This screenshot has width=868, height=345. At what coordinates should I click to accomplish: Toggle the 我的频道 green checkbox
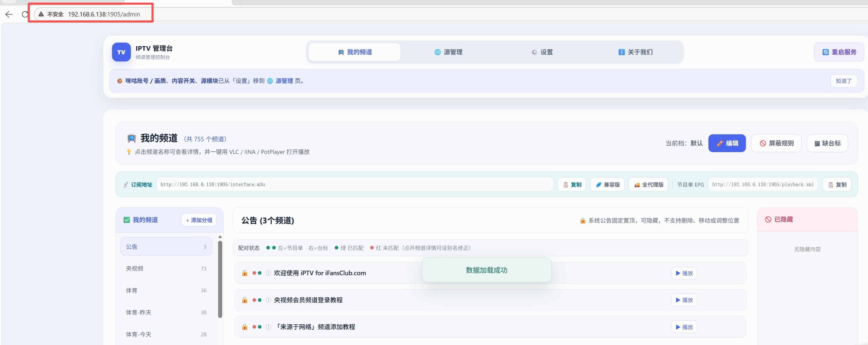[127, 220]
